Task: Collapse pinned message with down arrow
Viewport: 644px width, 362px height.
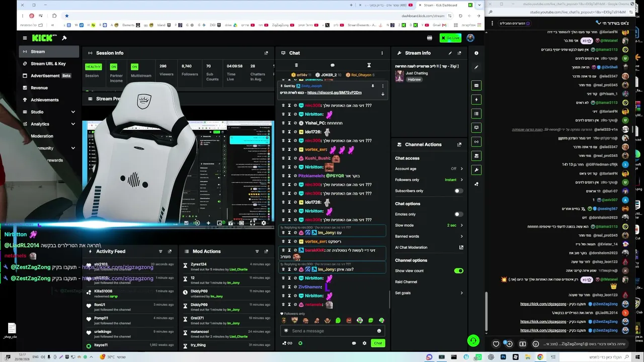Action: click(x=383, y=94)
